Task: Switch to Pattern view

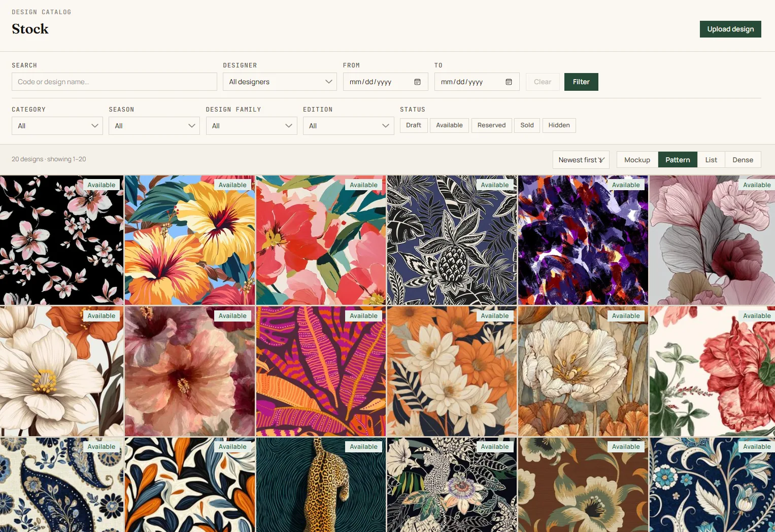Action: [678, 160]
